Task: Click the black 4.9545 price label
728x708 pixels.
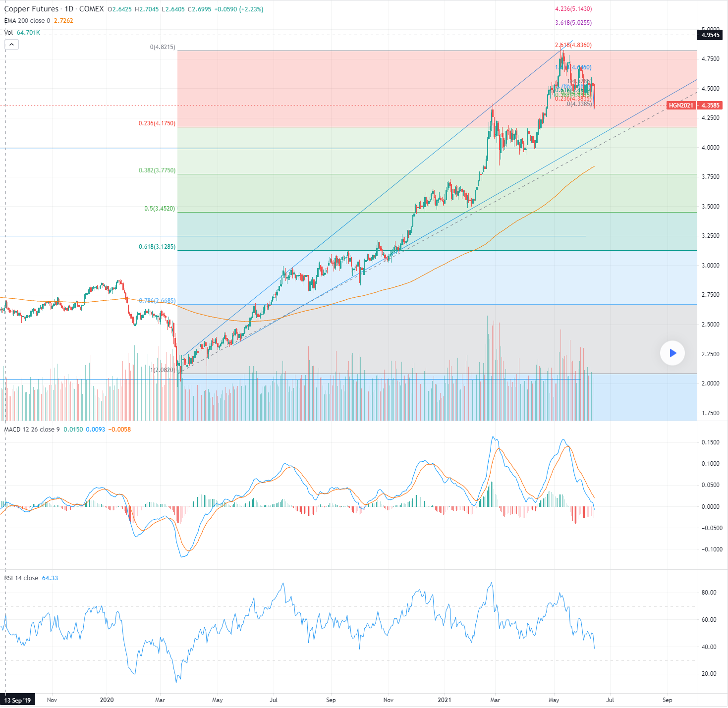Action: (711, 35)
